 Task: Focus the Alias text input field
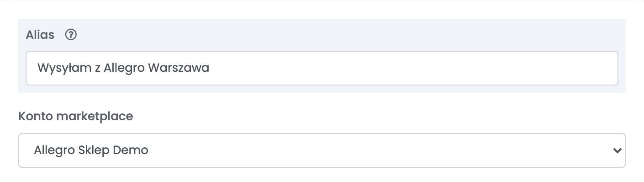coord(322,68)
